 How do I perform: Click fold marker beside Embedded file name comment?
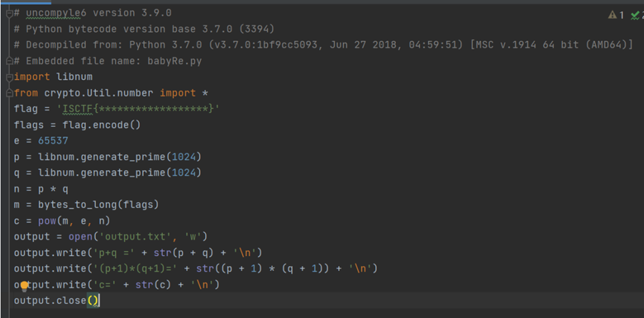(10, 61)
